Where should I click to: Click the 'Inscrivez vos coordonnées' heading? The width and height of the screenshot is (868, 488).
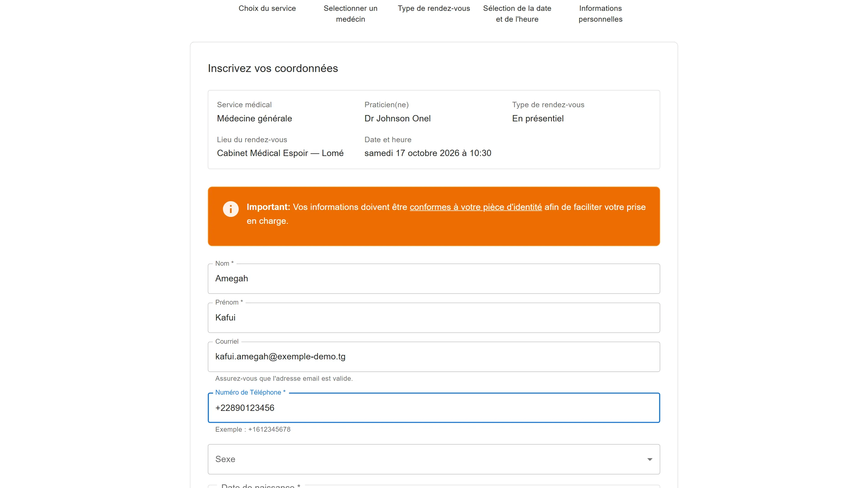click(272, 68)
